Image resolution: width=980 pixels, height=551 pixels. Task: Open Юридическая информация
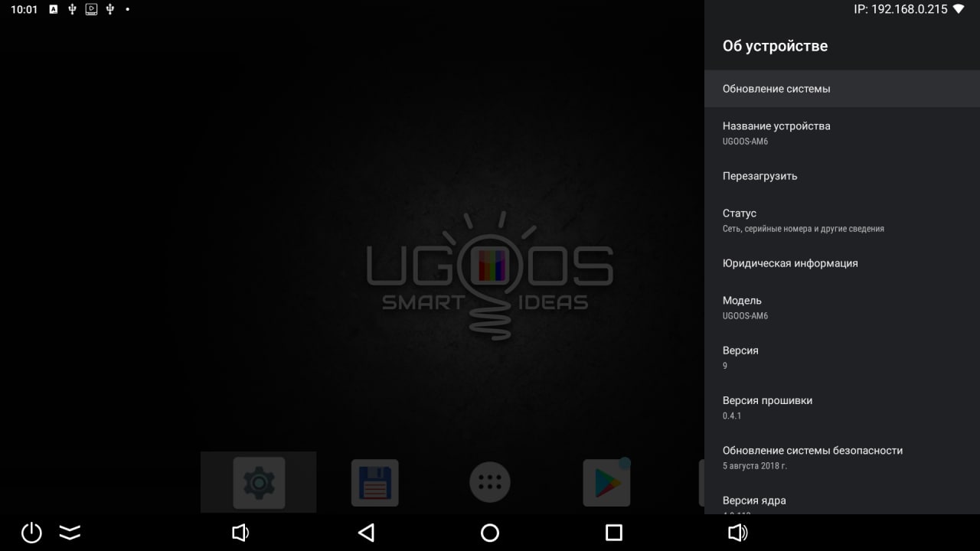(842, 263)
